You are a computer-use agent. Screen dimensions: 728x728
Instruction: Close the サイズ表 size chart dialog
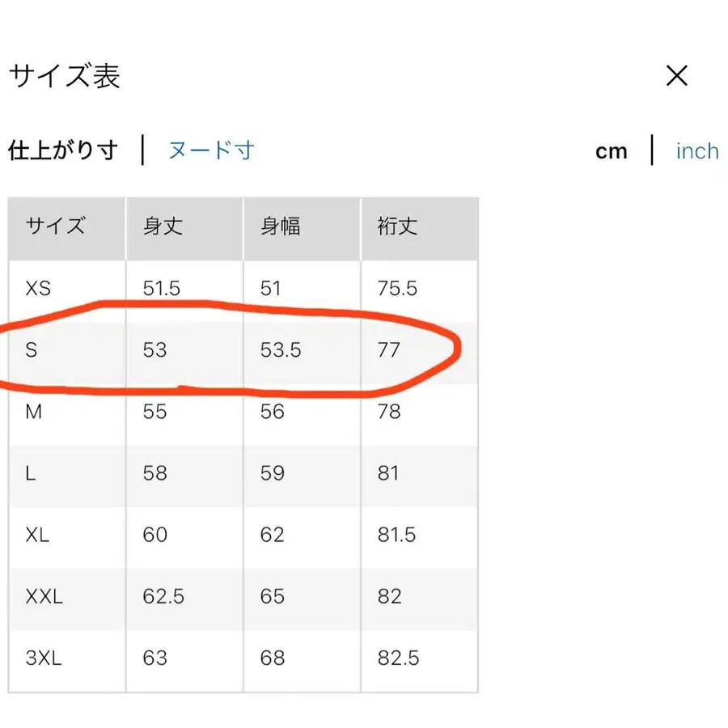(x=676, y=76)
